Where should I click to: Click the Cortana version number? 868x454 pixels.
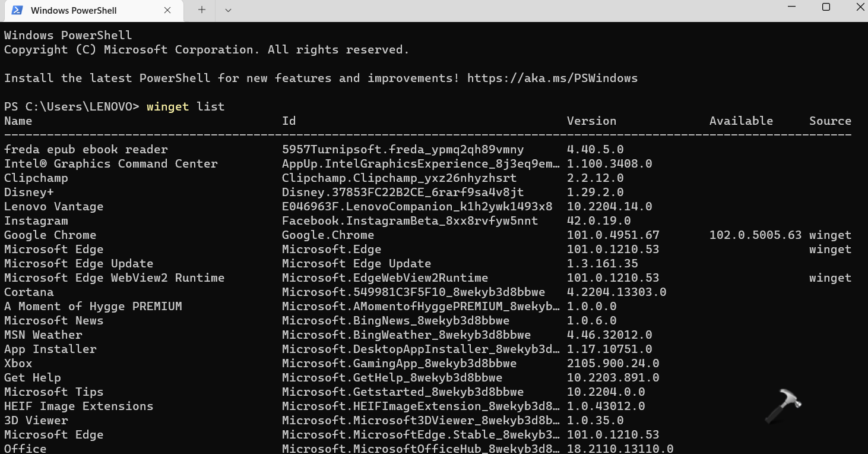[616, 292]
